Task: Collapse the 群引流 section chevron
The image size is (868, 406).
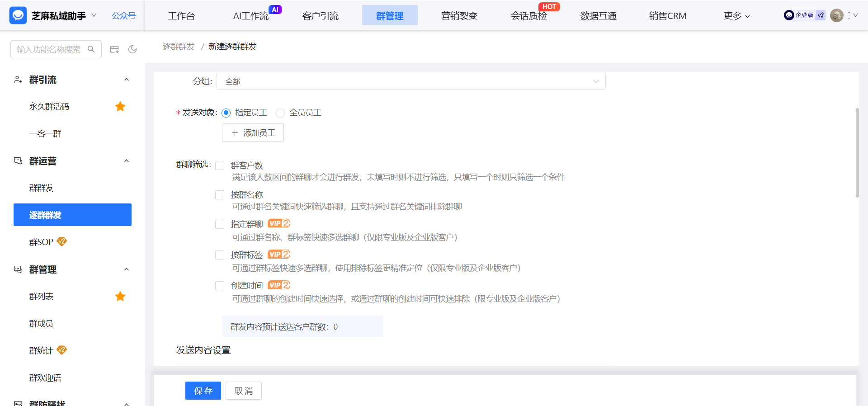Action: click(127, 80)
